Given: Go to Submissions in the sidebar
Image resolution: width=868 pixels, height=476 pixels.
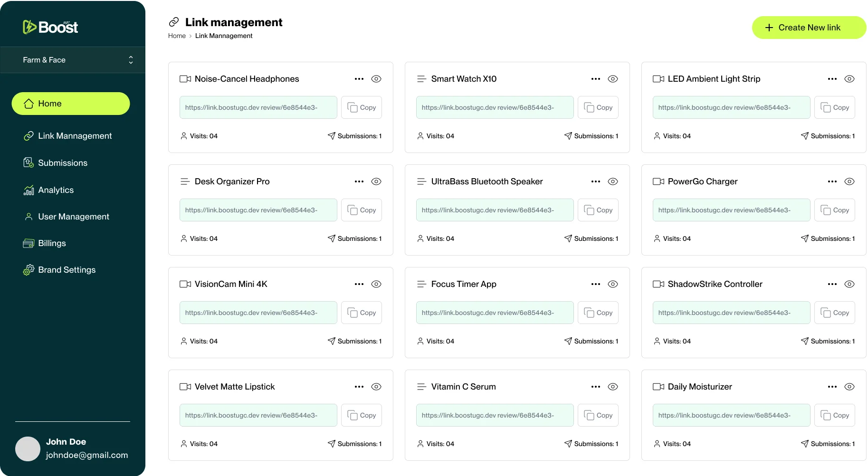Looking at the screenshot, I should (x=62, y=163).
